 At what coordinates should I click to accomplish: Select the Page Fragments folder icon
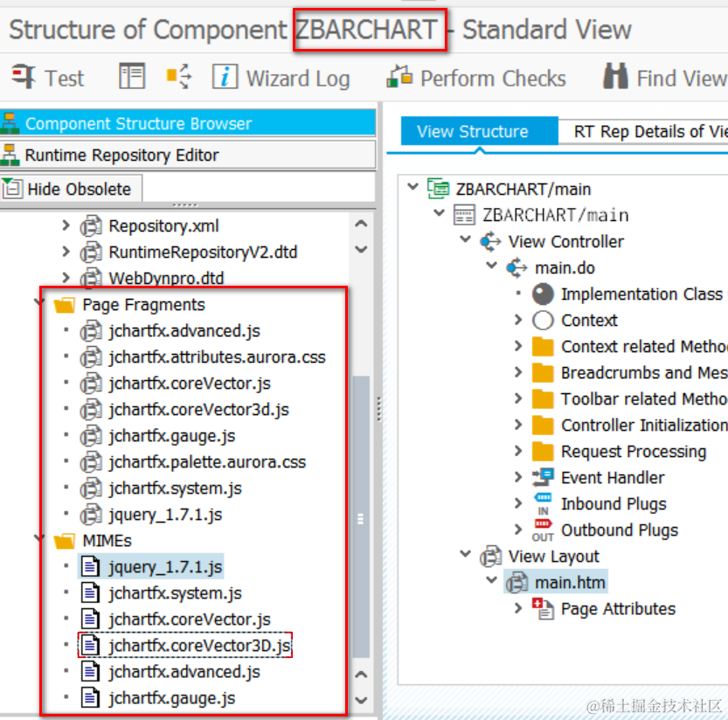(64, 305)
